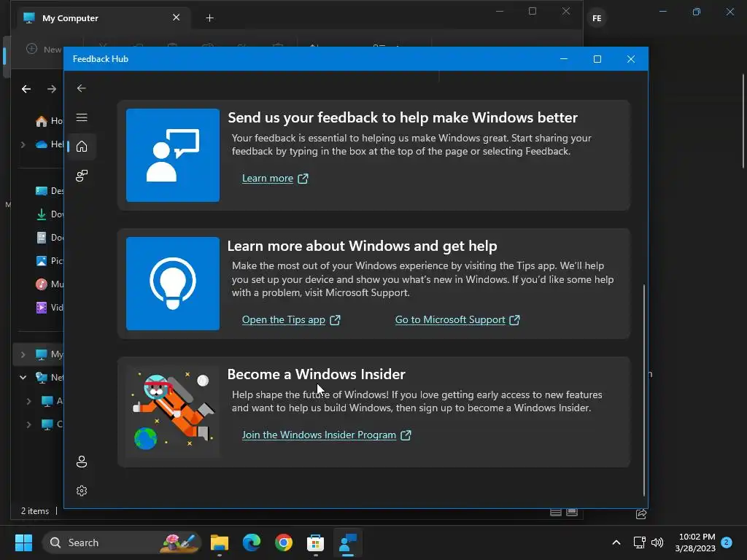Switch File Explorer to details view icon

[x=555, y=513]
